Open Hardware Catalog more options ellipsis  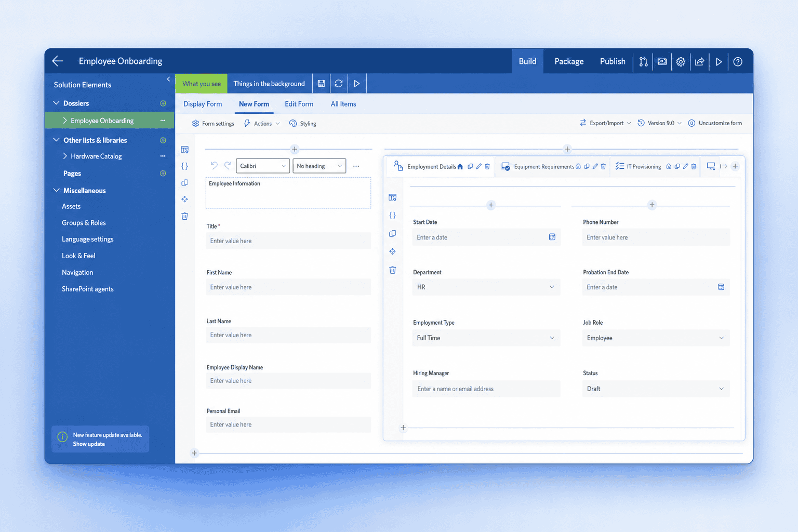pyautogui.click(x=163, y=156)
